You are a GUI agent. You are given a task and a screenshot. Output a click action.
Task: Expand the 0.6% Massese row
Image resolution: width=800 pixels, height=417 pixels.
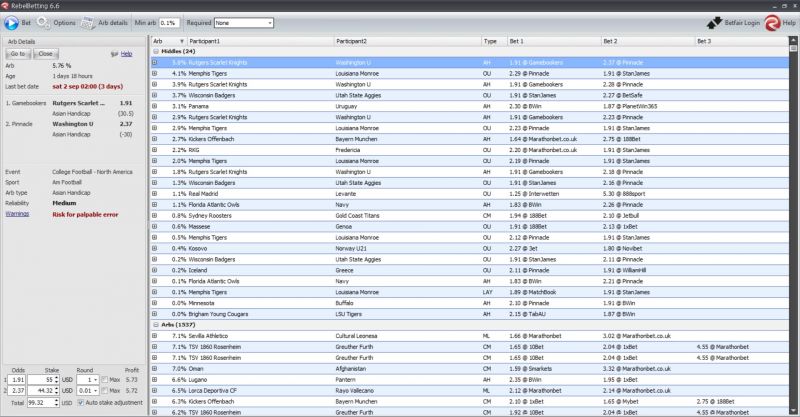[155, 227]
